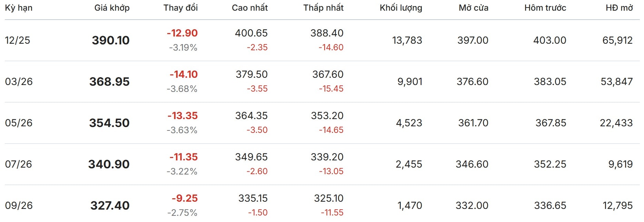The image size is (644, 222).
Task: Click the 07/26 contract term
Action: (19, 164)
